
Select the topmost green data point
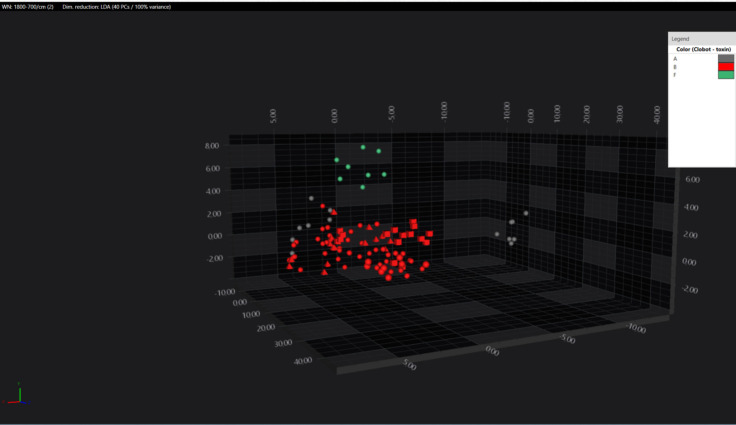[x=363, y=147]
